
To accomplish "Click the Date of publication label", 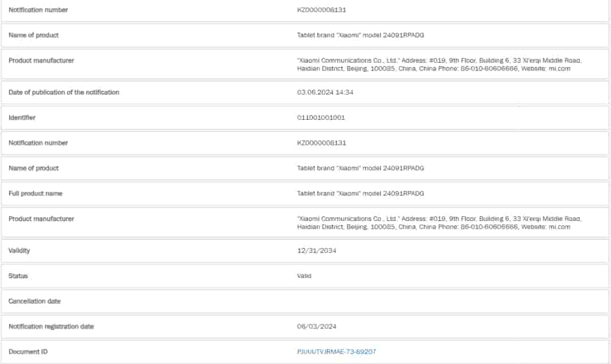I will (64, 92).
